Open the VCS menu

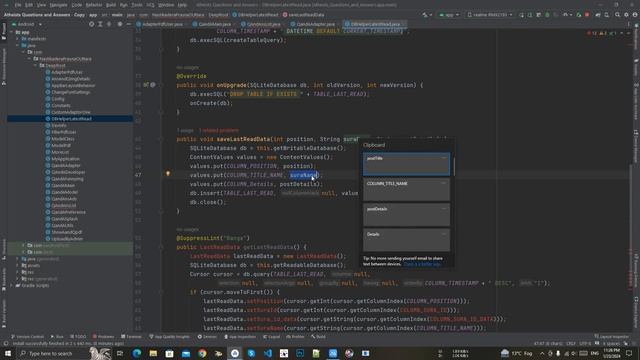150,5
